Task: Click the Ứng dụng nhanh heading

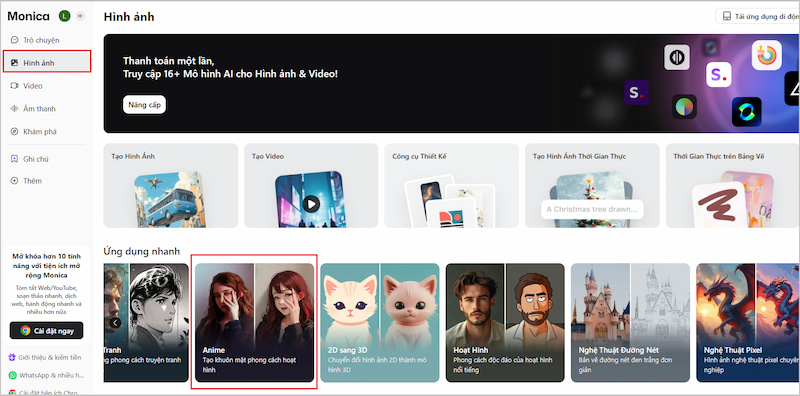Action: click(x=142, y=251)
